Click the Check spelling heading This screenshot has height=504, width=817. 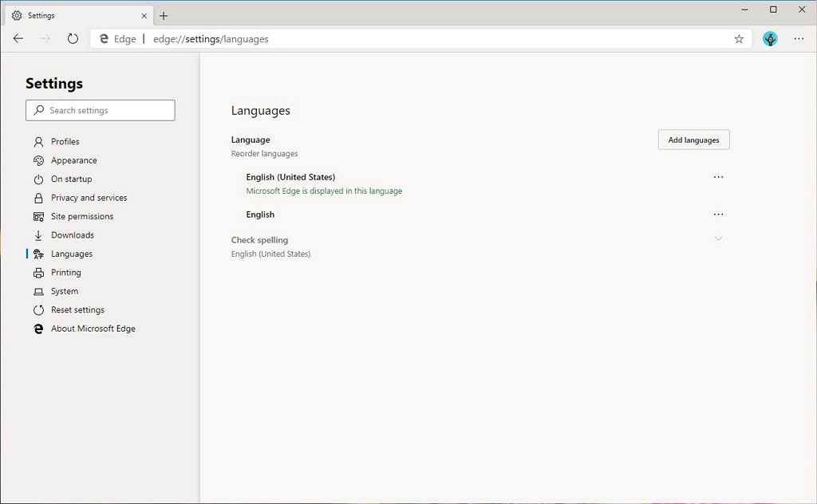tap(259, 240)
